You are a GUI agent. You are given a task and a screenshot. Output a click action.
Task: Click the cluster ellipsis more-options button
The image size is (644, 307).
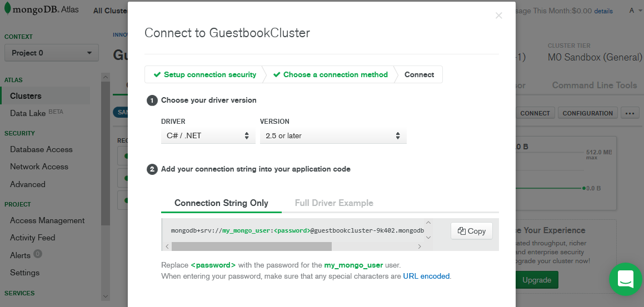pyautogui.click(x=629, y=113)
